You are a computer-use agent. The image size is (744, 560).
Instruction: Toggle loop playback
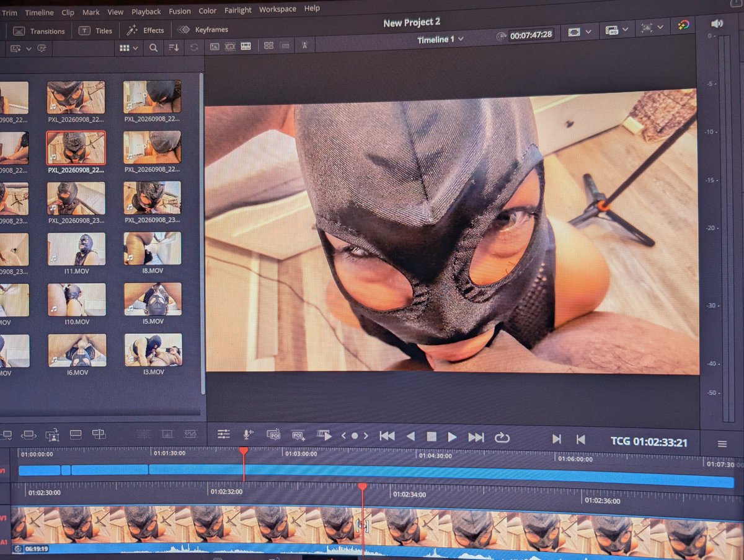(x=502, y=438)
